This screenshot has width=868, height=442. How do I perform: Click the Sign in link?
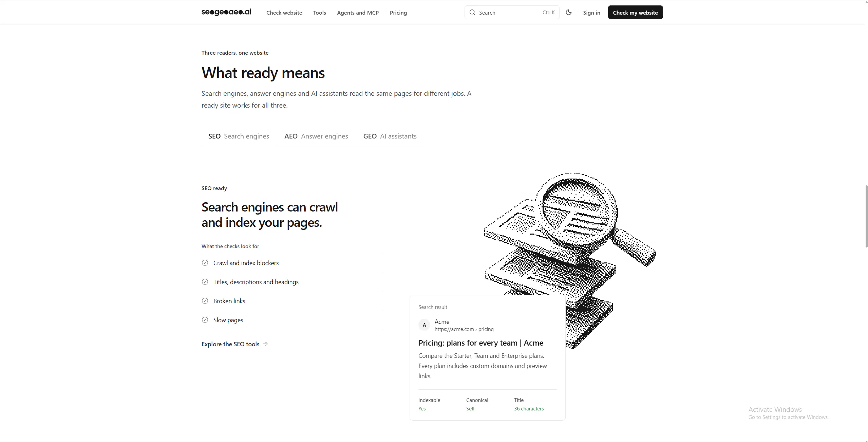point(591,13)
